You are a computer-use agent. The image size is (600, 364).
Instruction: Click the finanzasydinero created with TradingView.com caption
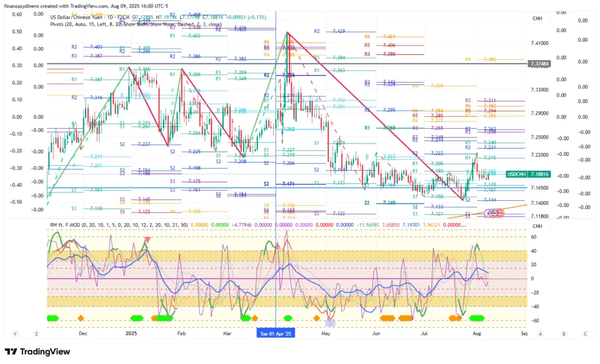pyautogui.click(x=86, y=6)
